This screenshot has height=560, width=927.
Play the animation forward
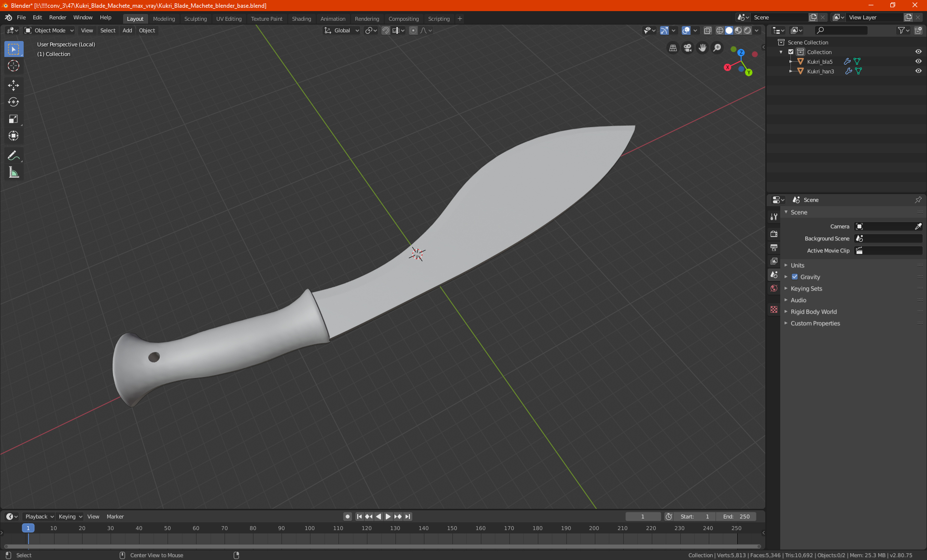[x=388, y=517]
